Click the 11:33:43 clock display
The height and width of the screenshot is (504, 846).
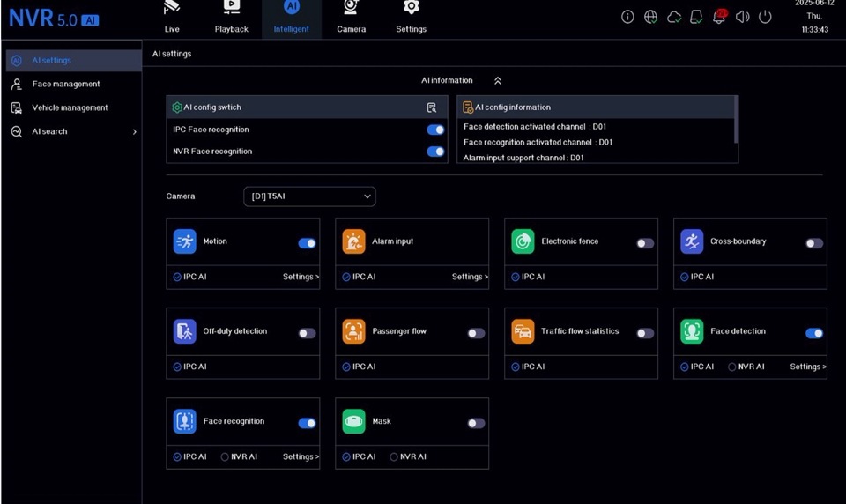coord(814,30)
